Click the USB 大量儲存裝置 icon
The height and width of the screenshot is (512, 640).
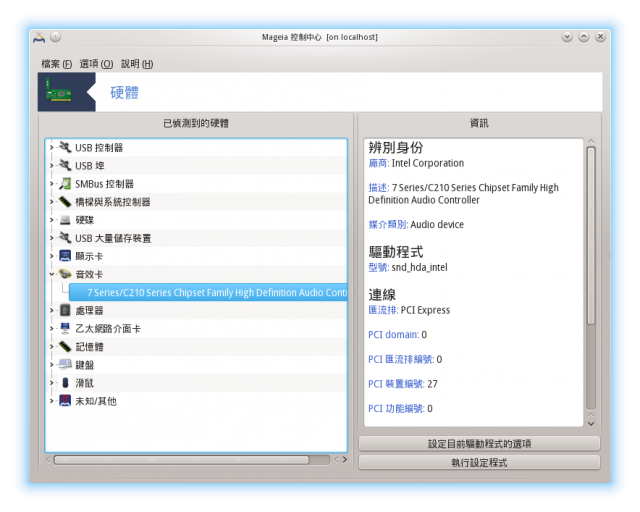click(x=65, y=238)
